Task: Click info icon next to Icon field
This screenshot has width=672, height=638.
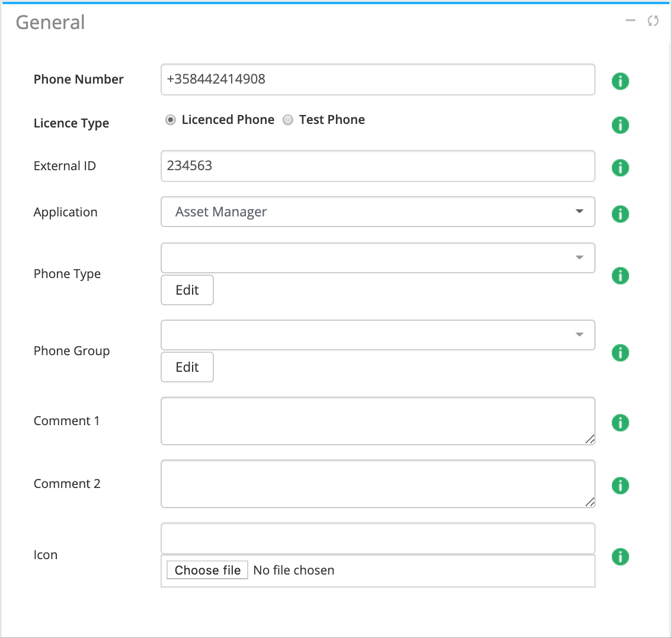Action: click(620, 557)
